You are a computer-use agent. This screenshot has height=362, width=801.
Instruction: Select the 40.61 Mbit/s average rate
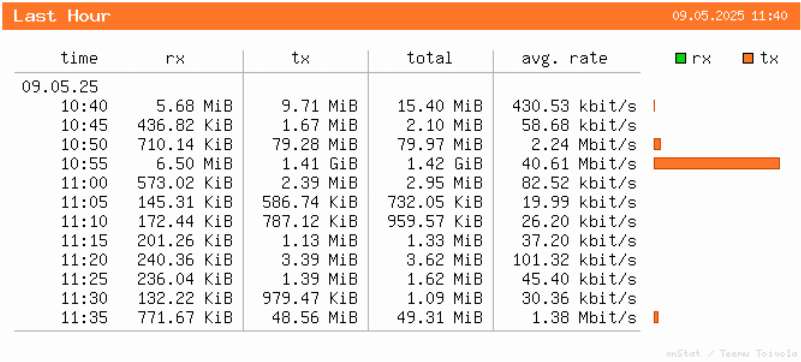click(x=579, y=164)
